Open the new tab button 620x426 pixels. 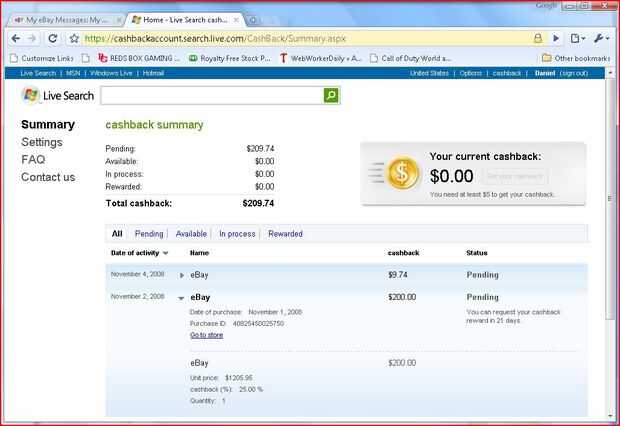click(x=253, y=20)
